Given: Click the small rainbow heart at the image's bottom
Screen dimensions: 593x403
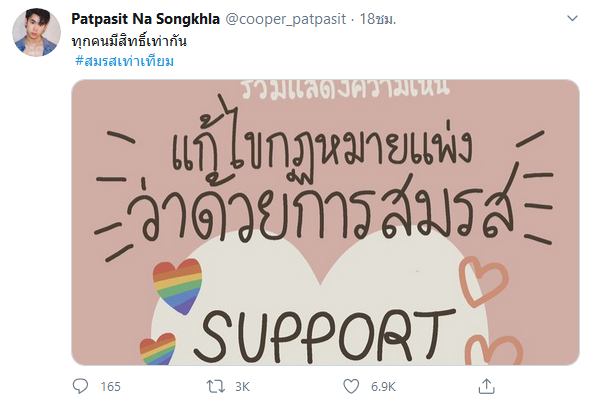Looking at the screenshot, I should [x=158, y=350].
